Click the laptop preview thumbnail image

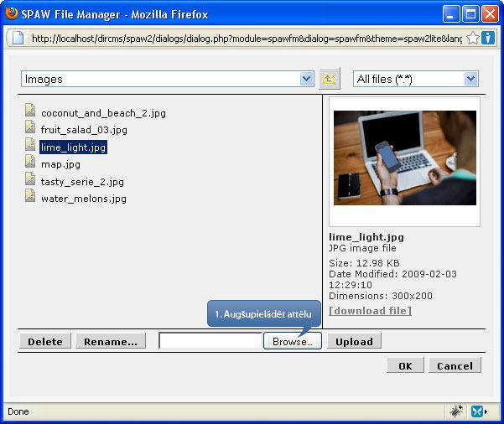pos(405,158)
